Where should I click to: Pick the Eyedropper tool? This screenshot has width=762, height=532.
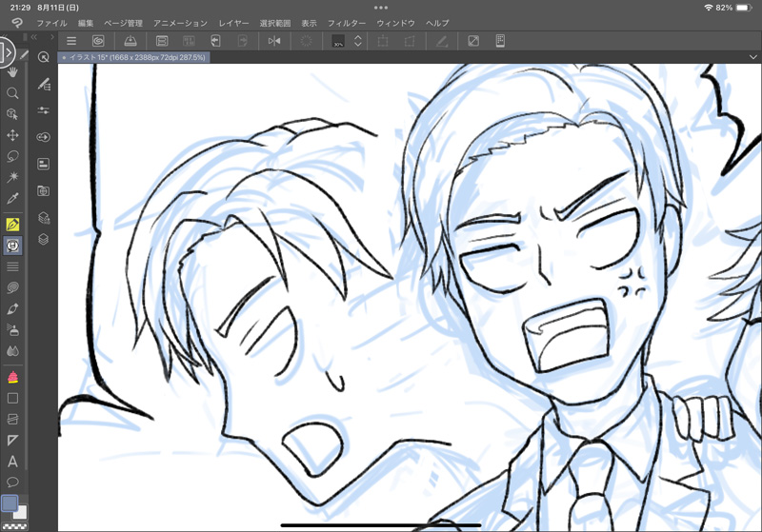click(x=13, y=199)
